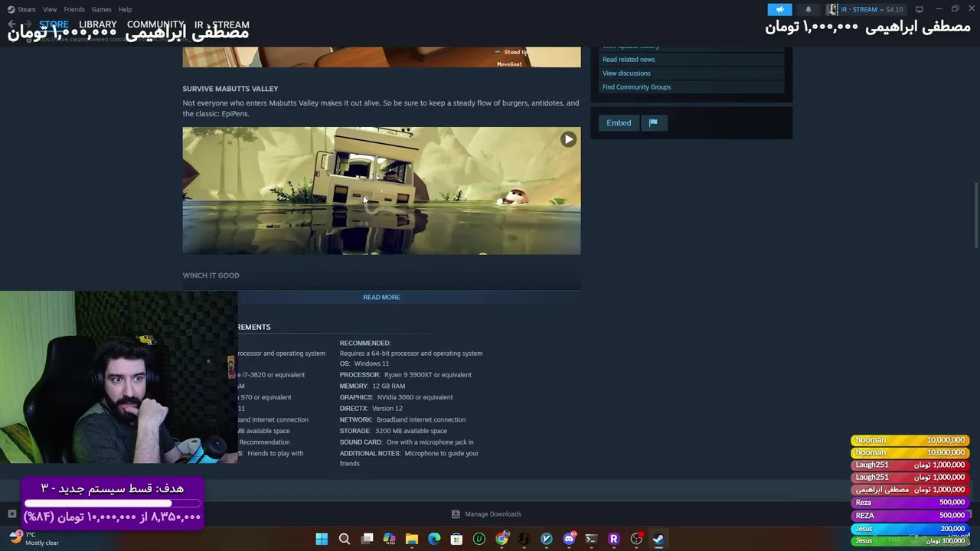Image resolution: width=980 pixels, height=551 pixels.
Task: Open View discussions link
Action: (626, 73)
